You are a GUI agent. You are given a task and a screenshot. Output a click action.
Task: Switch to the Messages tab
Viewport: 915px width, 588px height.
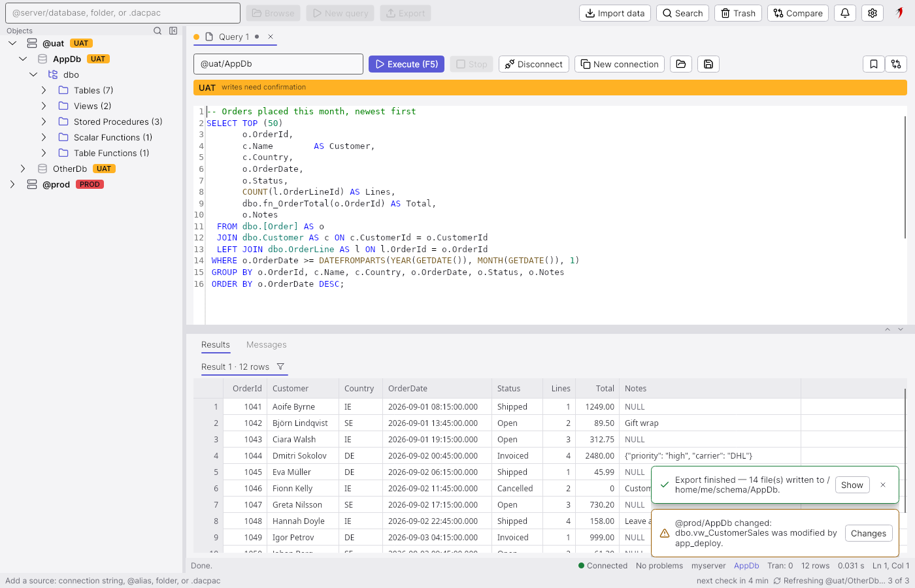point(266,345)
